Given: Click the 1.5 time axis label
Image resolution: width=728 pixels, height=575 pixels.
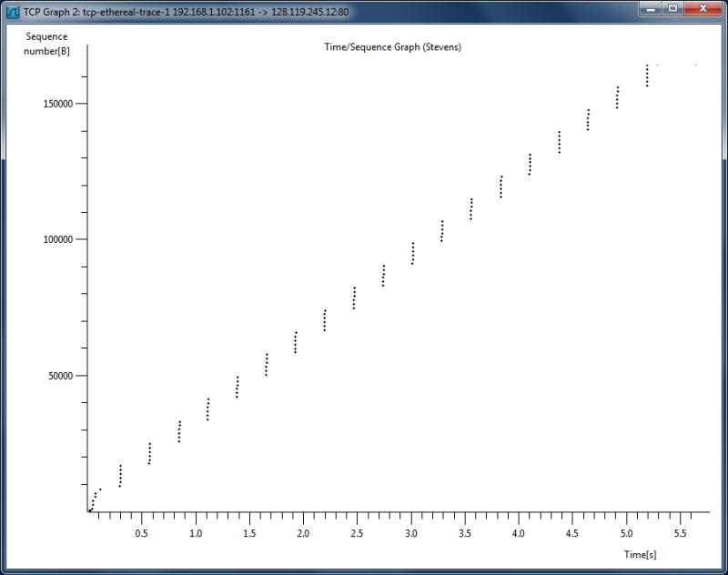Looking at the screenshot, I should (249, 533).
